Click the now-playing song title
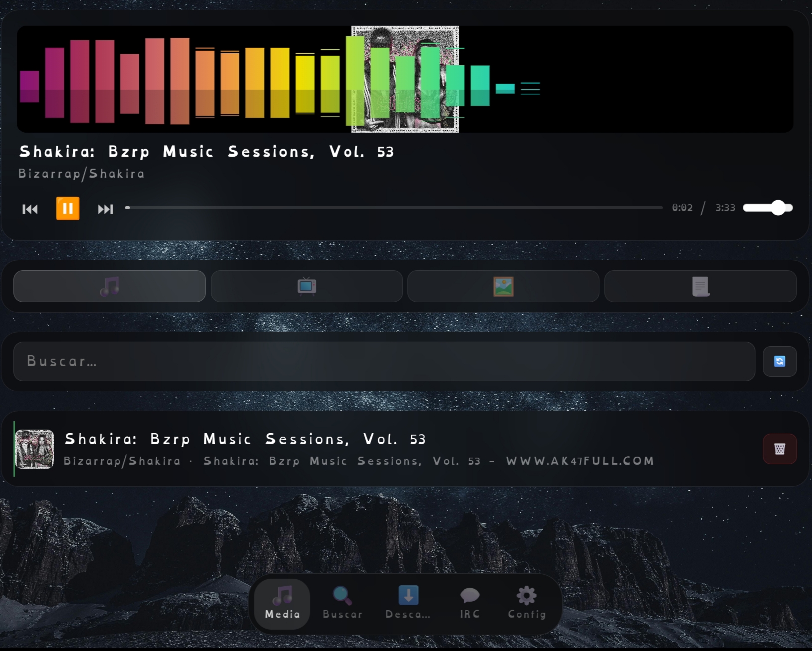 tap(207, 152)
